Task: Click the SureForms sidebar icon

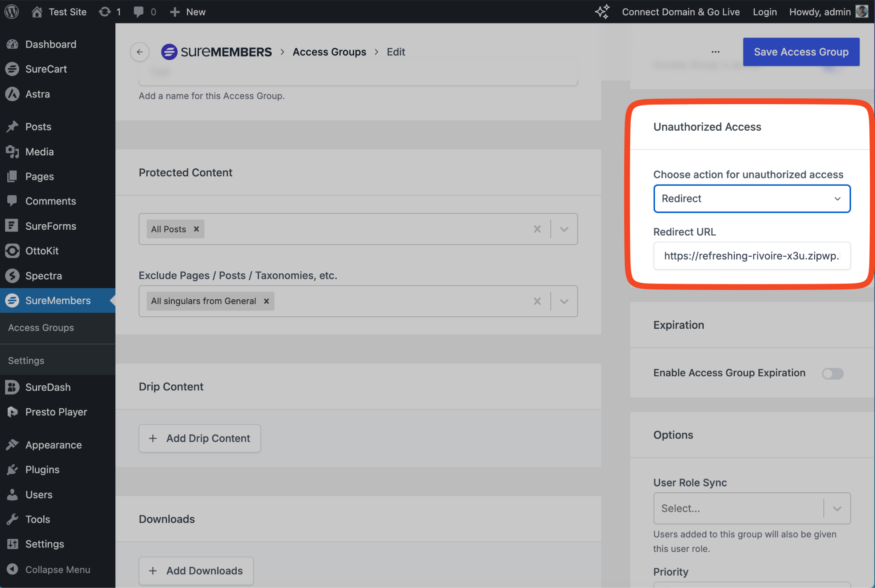Action: [x=12, y=225]
